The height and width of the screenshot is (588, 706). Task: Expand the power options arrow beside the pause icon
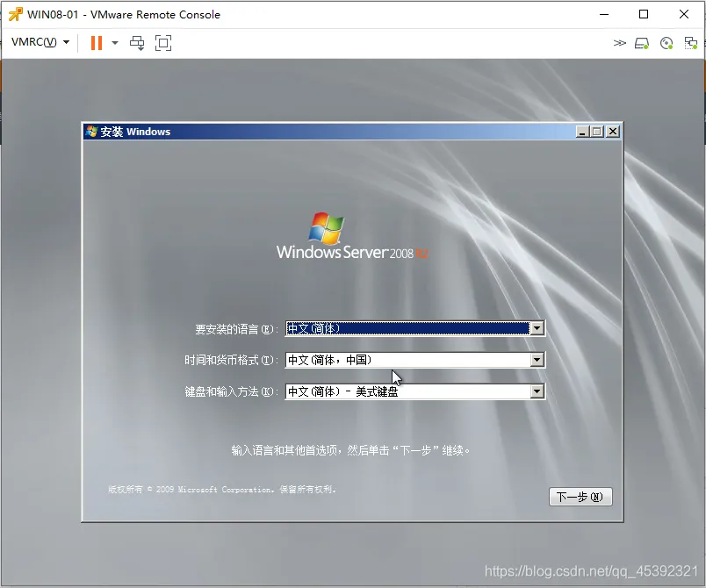tap(115, 43)
